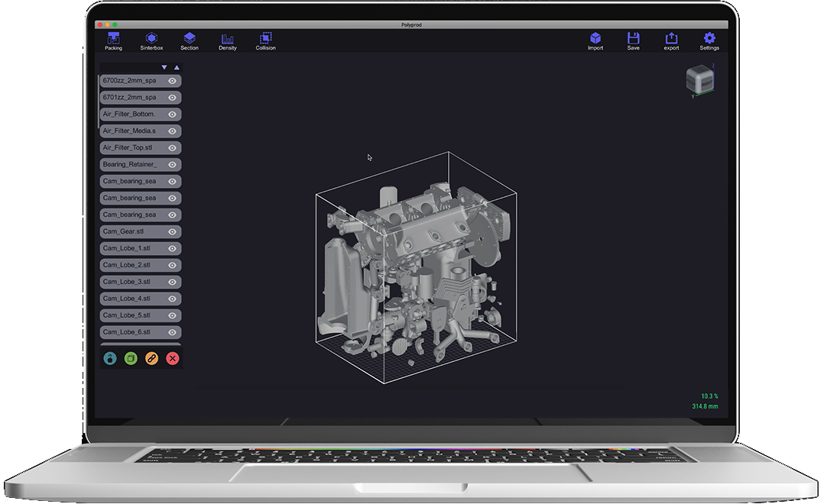827x504 pixels.
Task: Select the Bearing_Retainer_ list item
Action: (x=130, y=165)
